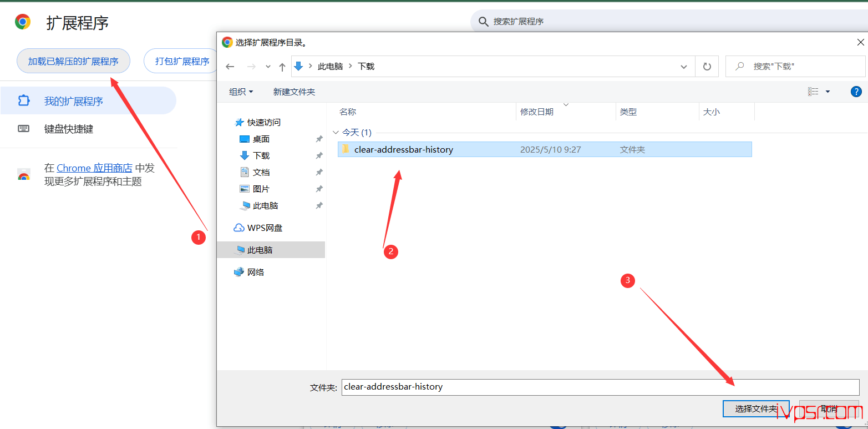Click the Chrome logo beside 扩展程序 title
This screenshot has height=429, width=868.
click(x=23, y=22)
